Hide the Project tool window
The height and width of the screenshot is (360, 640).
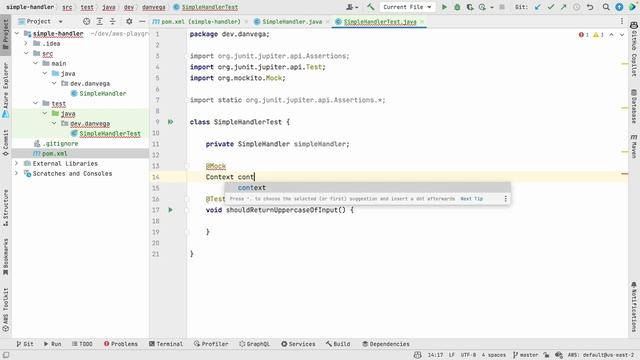142,21
